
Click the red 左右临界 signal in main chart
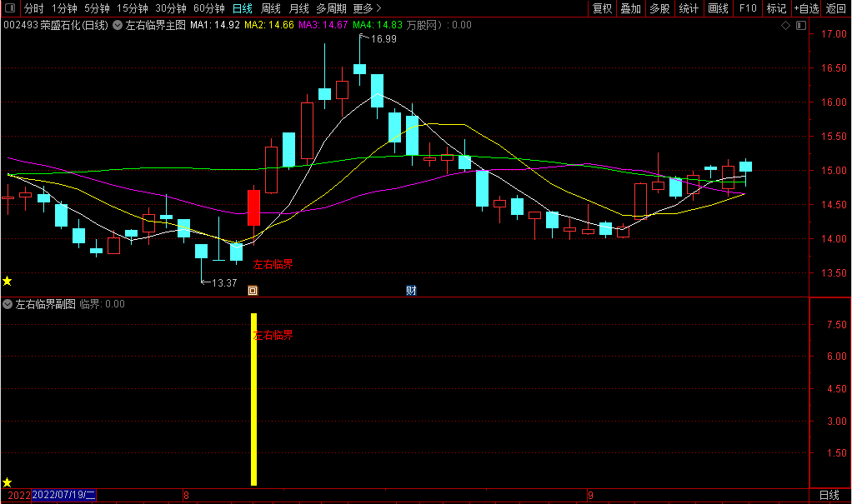tap(273, 264)
